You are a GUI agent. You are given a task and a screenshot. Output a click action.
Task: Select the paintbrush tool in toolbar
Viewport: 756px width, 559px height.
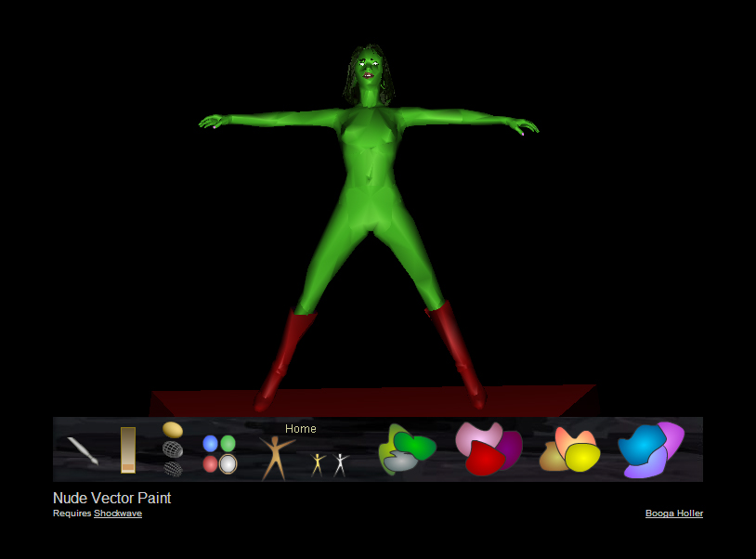(x=83, y=450)
